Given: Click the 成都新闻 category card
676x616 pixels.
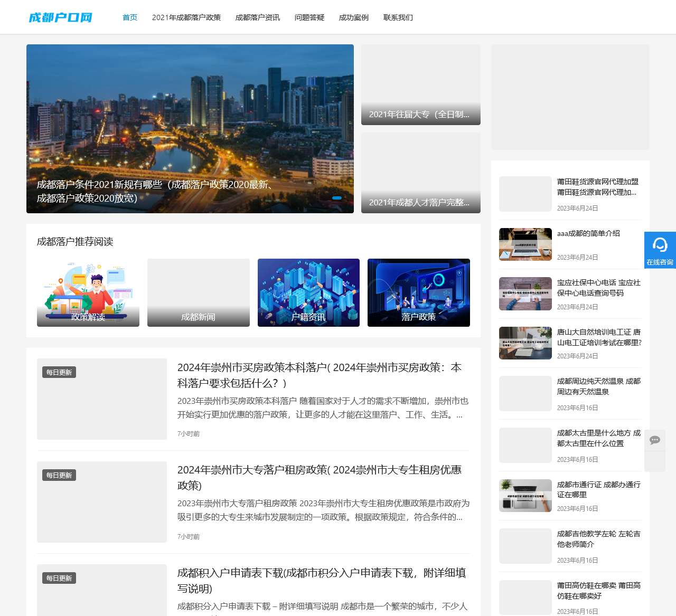Looking at the screenshot, I should [198, 292].
